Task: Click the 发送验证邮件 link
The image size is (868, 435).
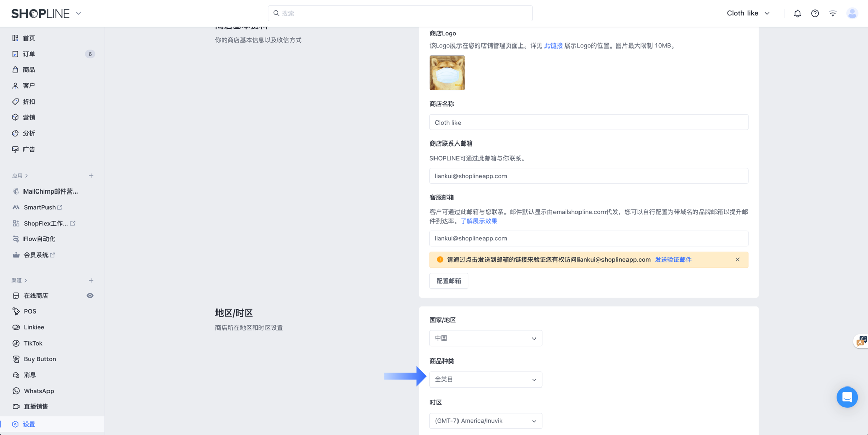Action: coord(673,260)
